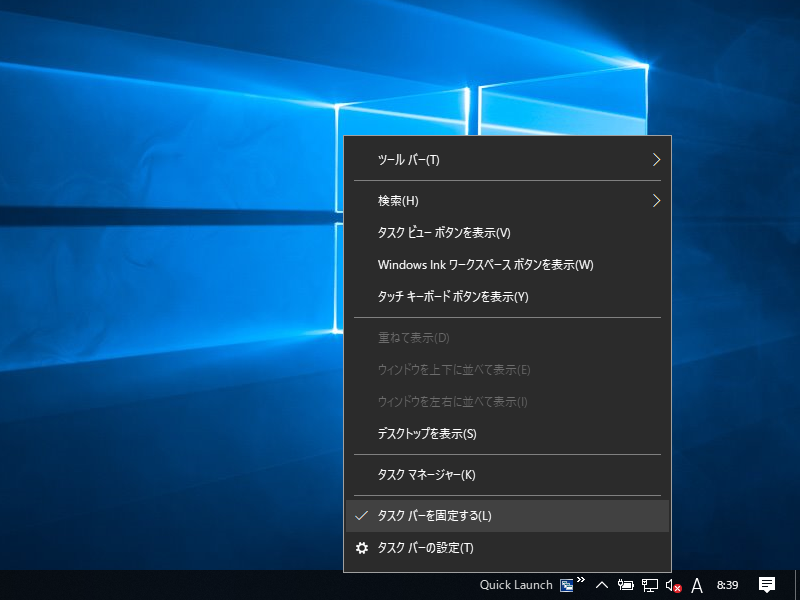
Task: Uncheck タスク バーを固定する(L)
Action: 507,516
